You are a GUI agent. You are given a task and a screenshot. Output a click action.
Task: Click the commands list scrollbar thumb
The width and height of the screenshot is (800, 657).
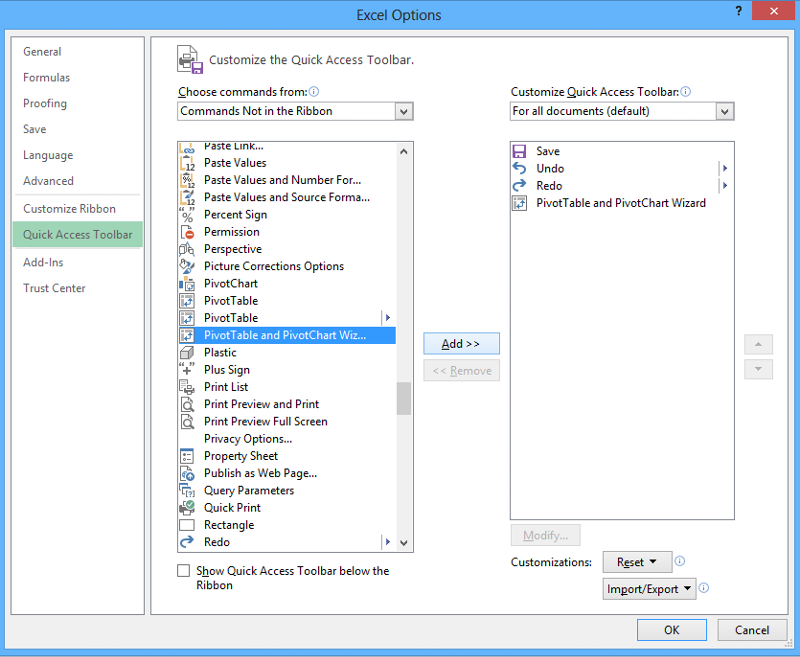404,399
